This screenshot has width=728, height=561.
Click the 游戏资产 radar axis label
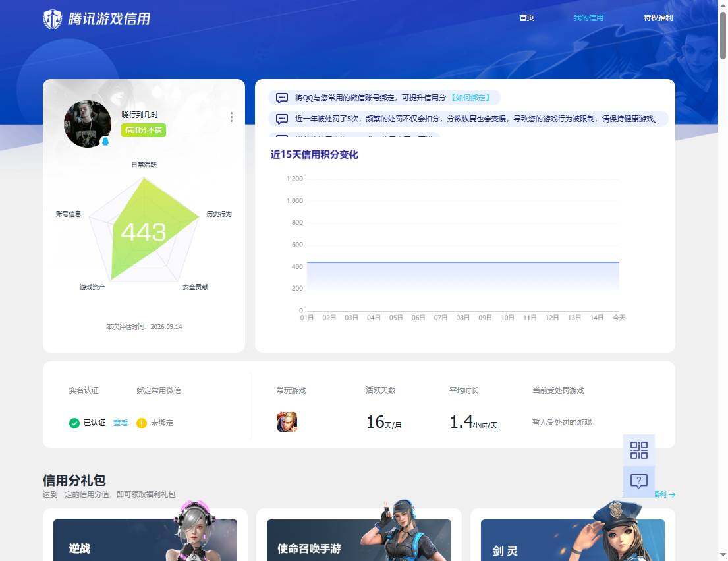pyautogui.click(x=92, y=287)
